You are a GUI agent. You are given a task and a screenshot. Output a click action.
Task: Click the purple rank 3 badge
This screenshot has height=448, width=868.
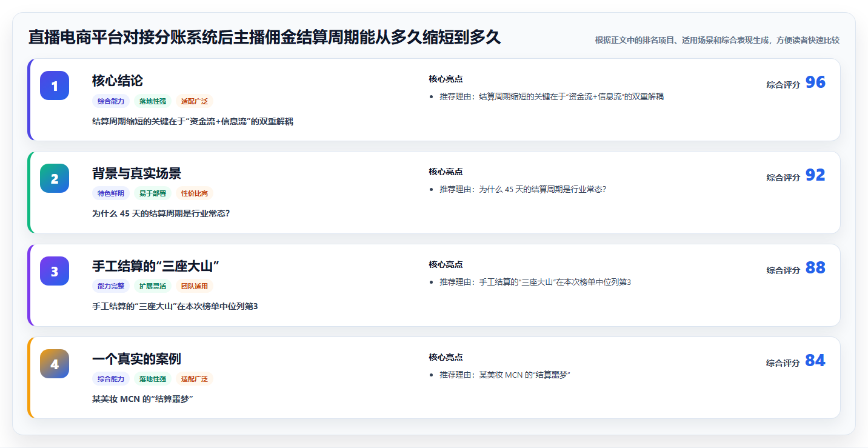(x=55, y=271)
